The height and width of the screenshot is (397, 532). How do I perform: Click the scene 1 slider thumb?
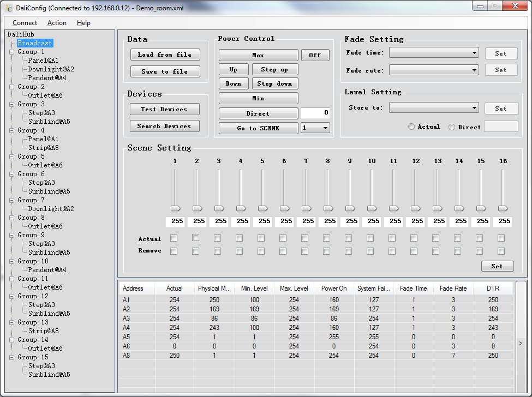175,208
